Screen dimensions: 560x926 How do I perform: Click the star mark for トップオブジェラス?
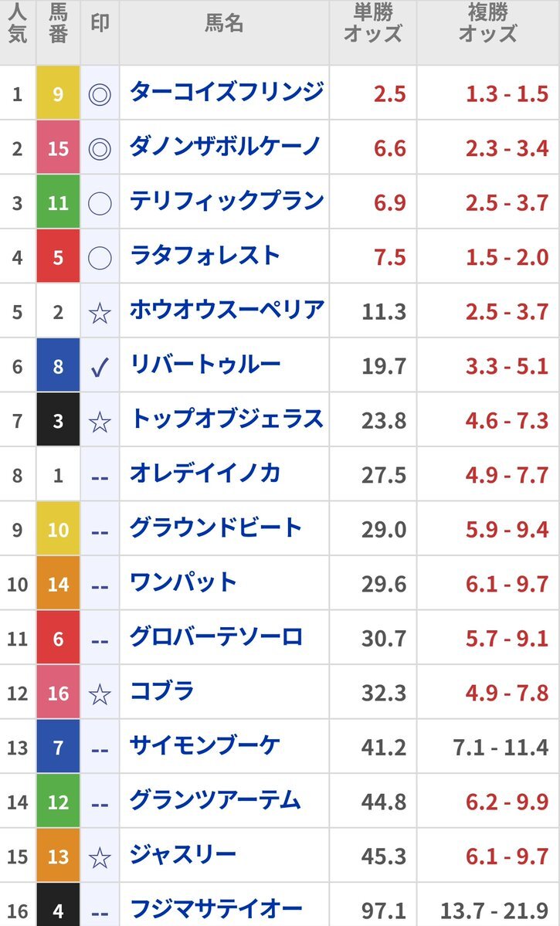point(100,422)
